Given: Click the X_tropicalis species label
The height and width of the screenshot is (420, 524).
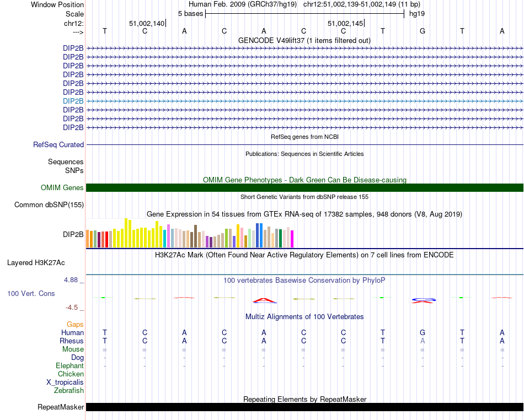Looking at the screenshot, I should click(65, 383).
